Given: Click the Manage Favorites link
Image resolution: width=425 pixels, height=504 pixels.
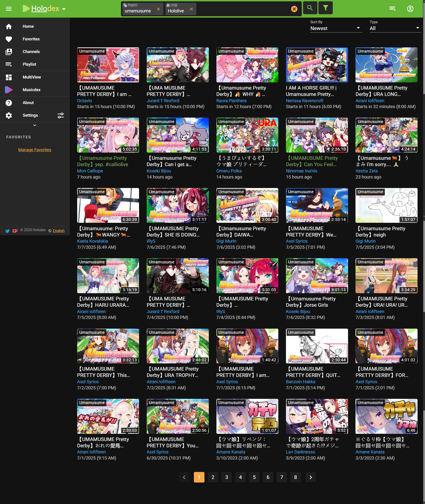Looking at the screenshot, I should 35,150.
